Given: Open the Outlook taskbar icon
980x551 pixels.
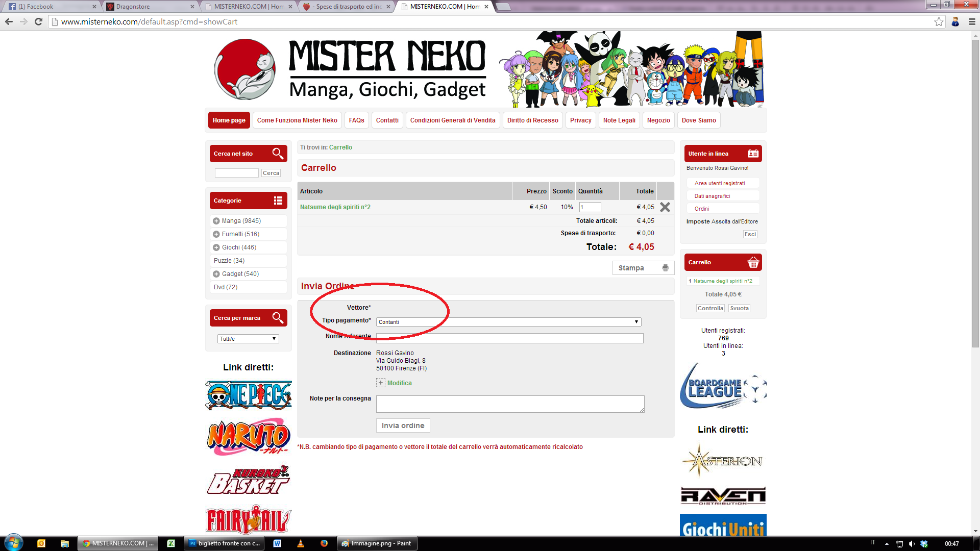Looking at the screenshot, I should pos(41,543).
